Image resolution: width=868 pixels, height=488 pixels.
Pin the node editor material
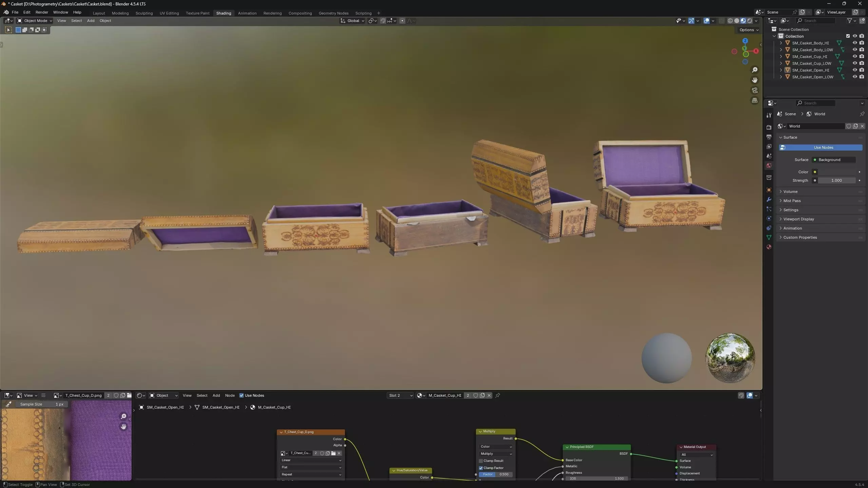[498, 395]
